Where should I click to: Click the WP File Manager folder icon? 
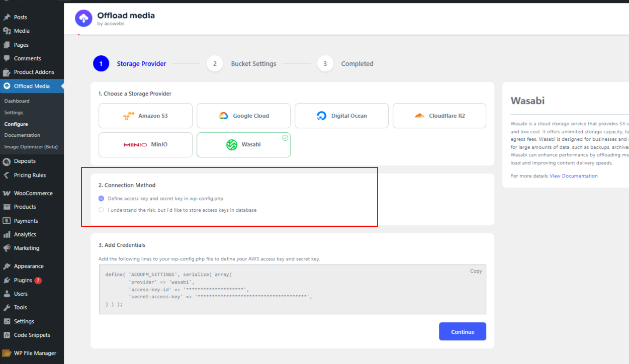(x=7, y=353)
